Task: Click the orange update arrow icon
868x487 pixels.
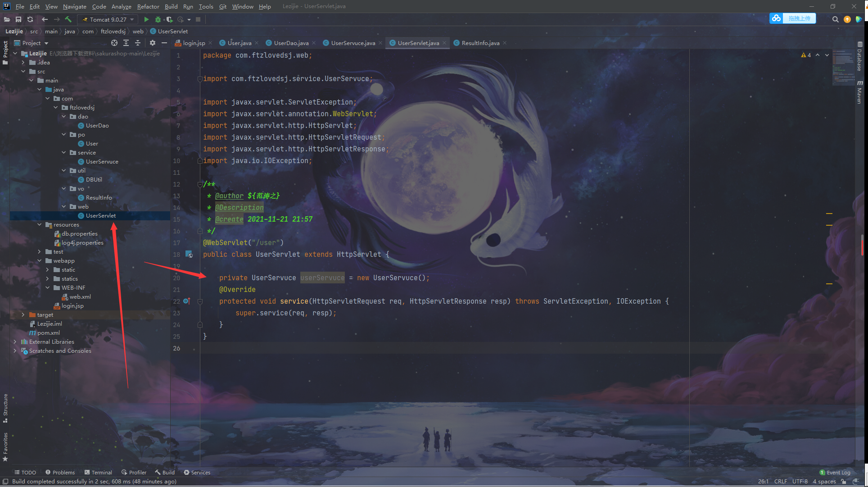Action: coord(847,19)
